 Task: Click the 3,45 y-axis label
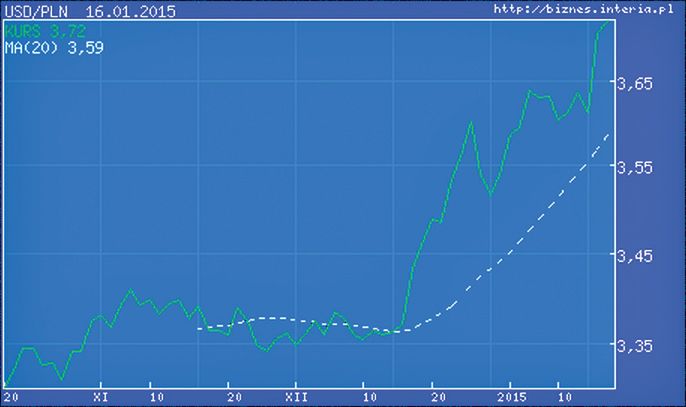(x=634, y=256)
